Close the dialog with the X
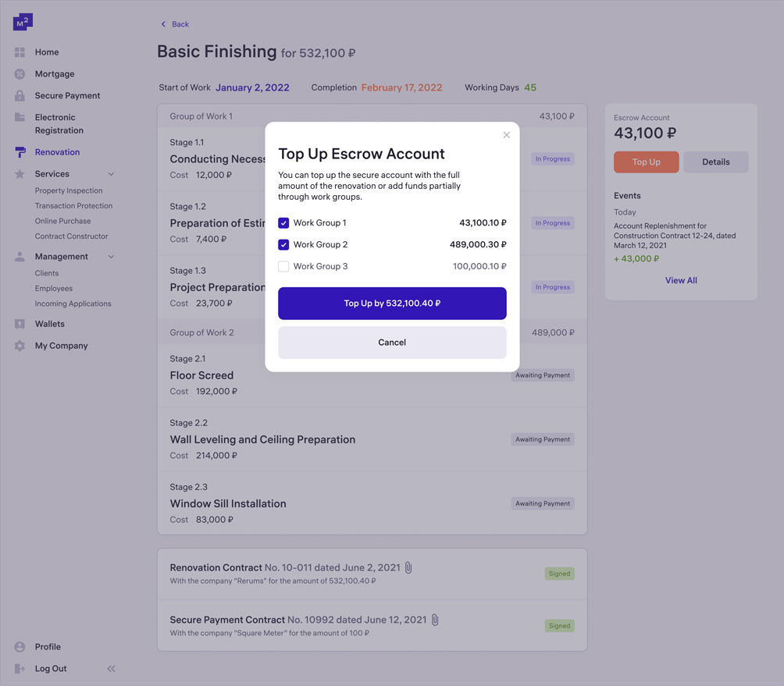The width and height of the screenshot is (784, 686). [506, 135]
